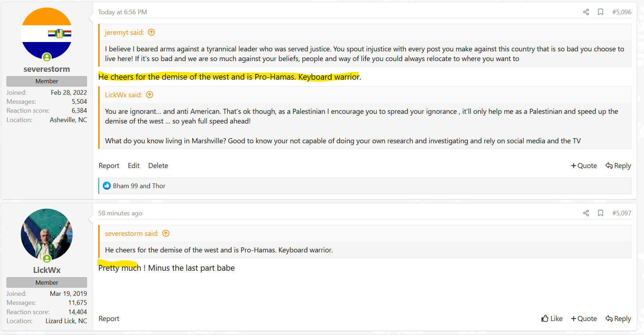Viewport: 644px width, 335px height.
Task: Jump to LickWx's original quoted post
Action: tap(150, 95)
